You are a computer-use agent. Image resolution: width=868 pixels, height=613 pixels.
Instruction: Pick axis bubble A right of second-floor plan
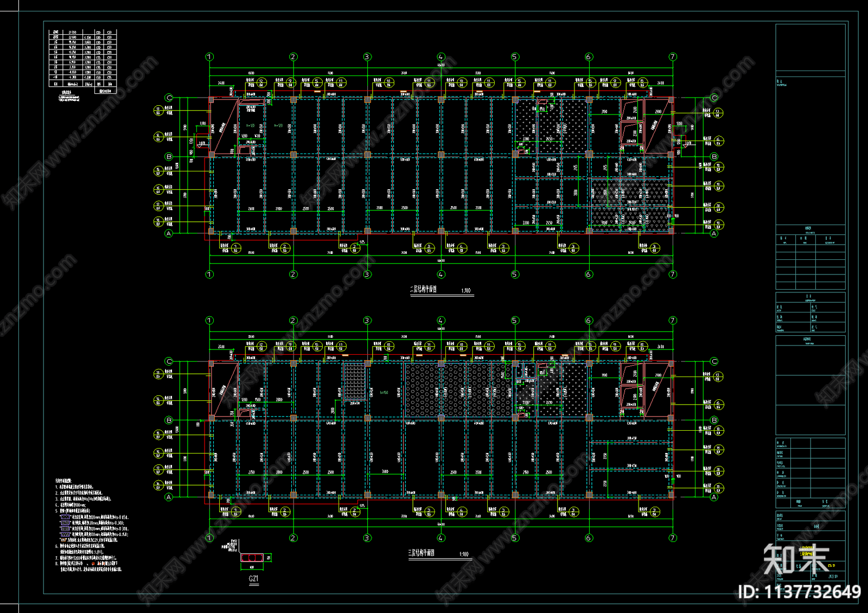click(x=714, y=233)
